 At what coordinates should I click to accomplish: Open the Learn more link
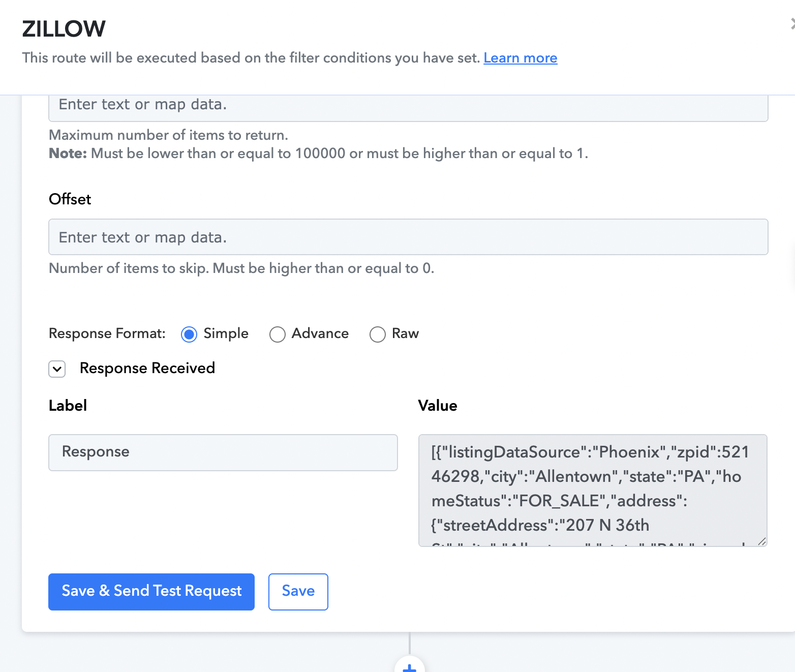(520, 58)
